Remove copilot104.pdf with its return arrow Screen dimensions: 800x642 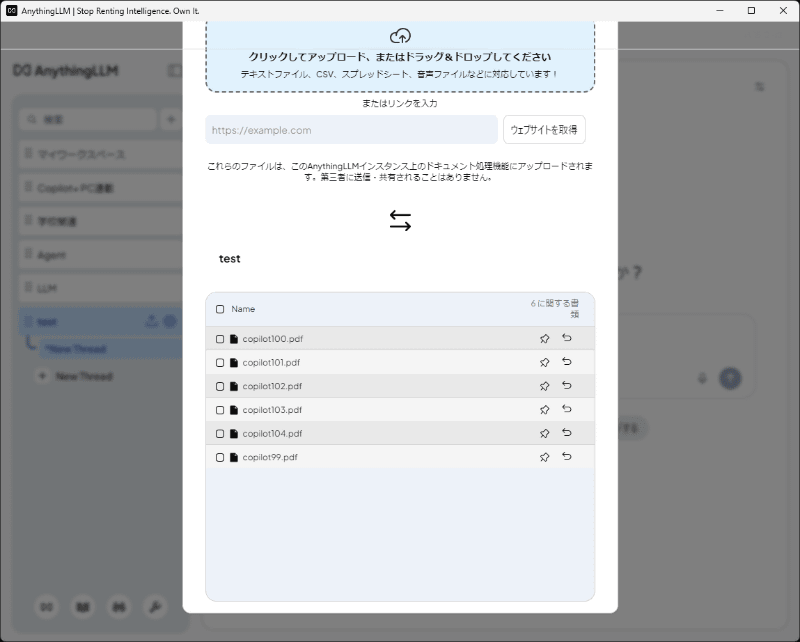[x=567, y=432]
